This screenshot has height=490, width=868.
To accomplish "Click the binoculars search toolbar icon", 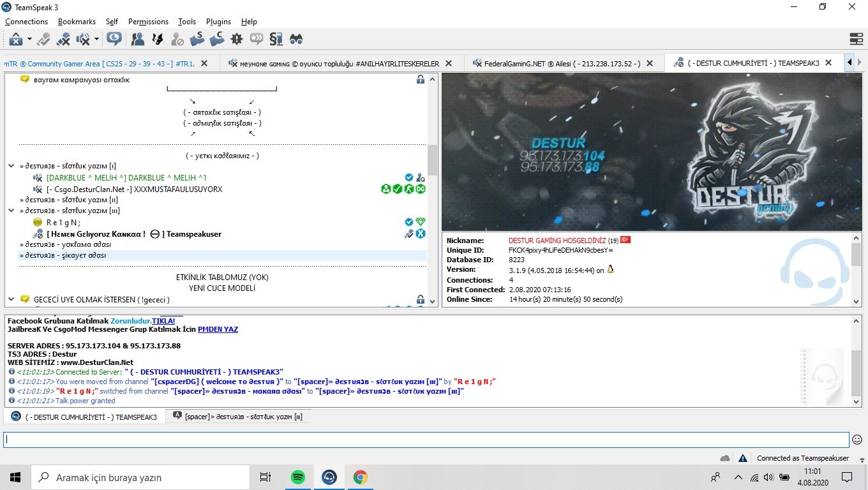I will 296,39.
